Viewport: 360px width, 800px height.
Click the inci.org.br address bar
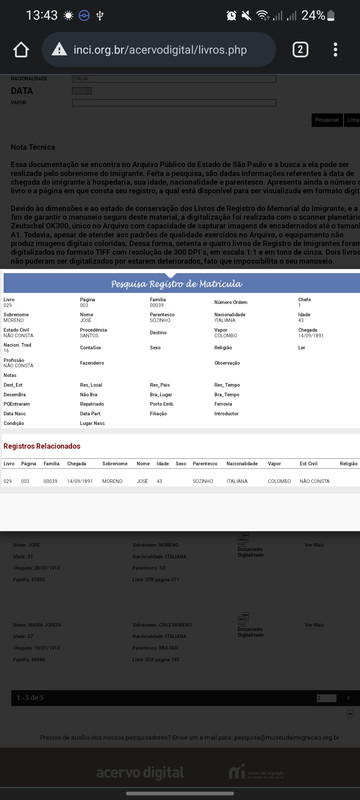tap(159, 49)
